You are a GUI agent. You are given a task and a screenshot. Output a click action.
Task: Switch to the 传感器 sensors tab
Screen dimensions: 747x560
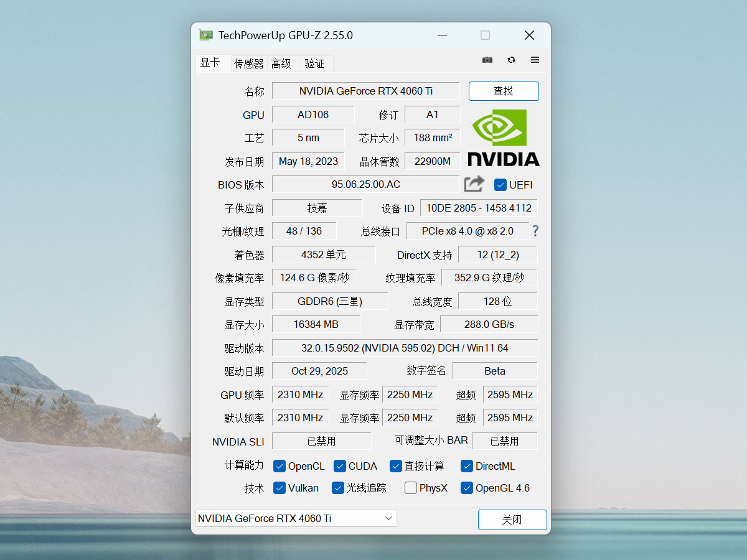(x=248, y=63)
